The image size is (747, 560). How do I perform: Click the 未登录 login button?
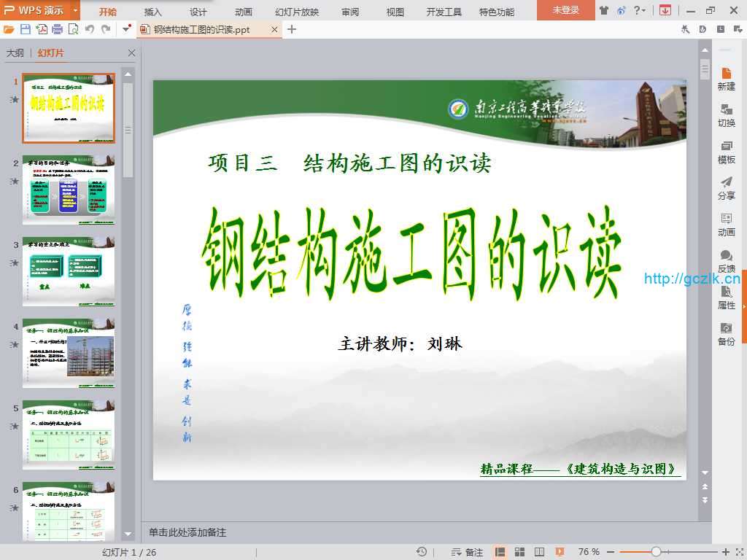coord(565,10)
